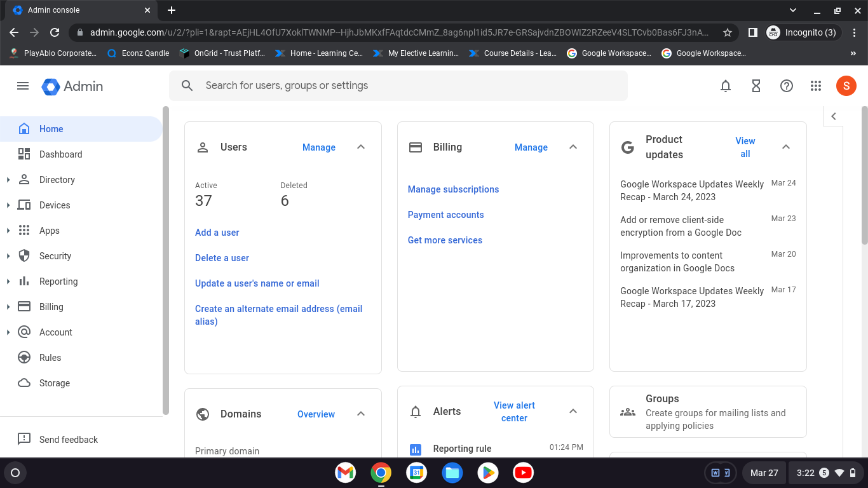Open the Google apps grid
868x488 pixels.
(x=816, y=86)
